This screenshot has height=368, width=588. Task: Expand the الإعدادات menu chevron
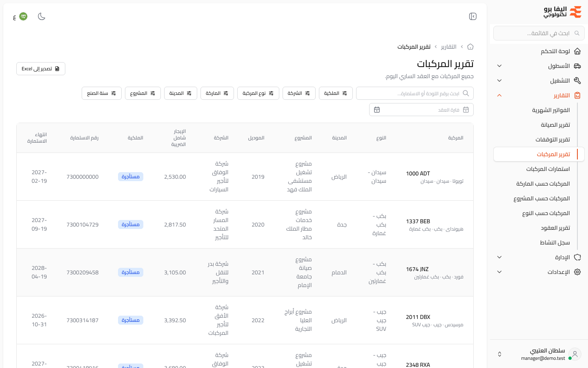(x=499, y=272)
